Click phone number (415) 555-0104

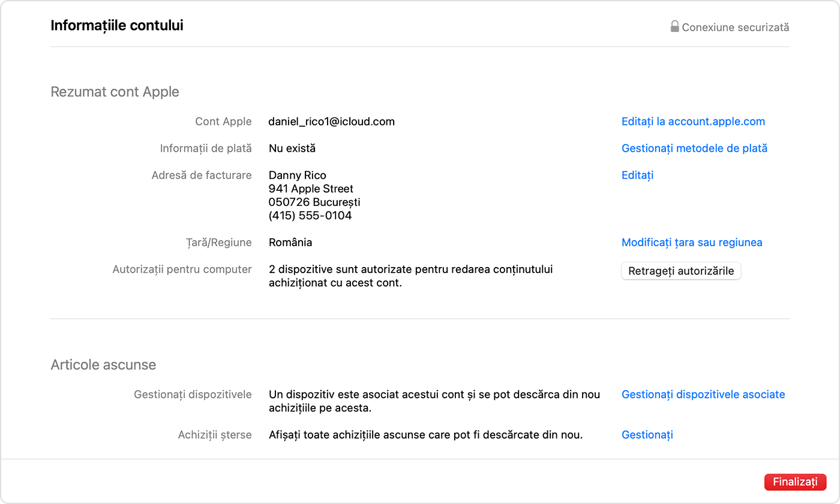[310, 215]
